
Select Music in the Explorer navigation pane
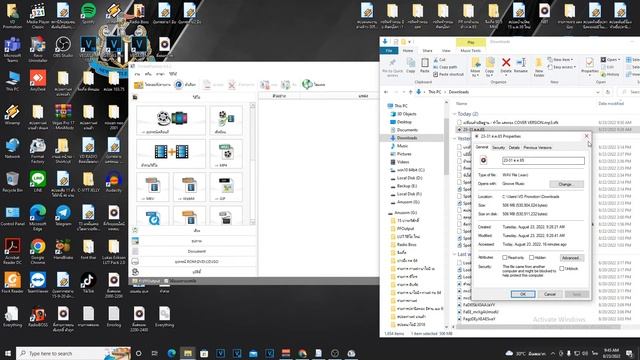tap(402, 146)
